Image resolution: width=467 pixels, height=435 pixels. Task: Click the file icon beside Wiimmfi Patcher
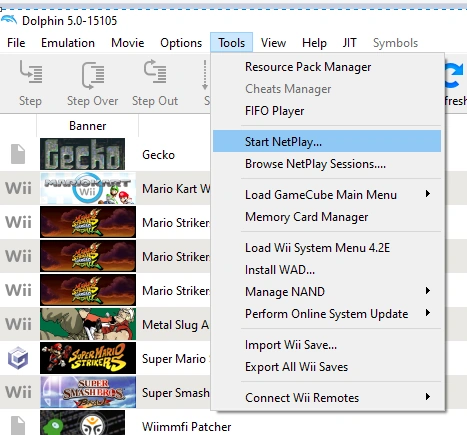click(x=18, y=425)
